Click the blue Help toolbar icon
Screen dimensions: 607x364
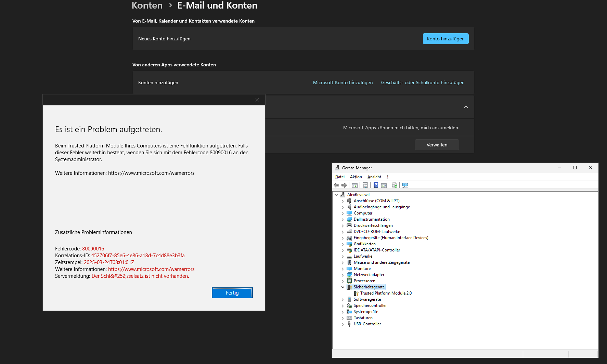[376, 185]
